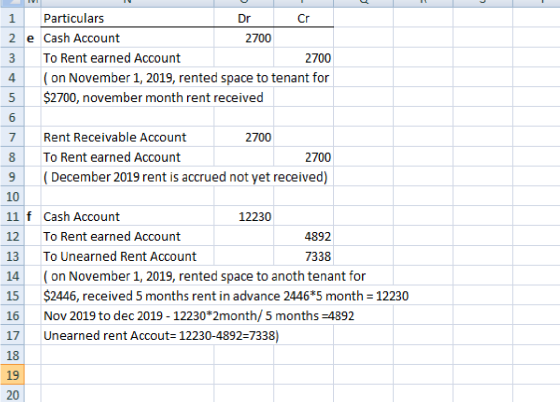Viewport: 560px width, 402px height.
Task: Select 'To Rent earned Account' in row 3
Action: coord(128,58)
